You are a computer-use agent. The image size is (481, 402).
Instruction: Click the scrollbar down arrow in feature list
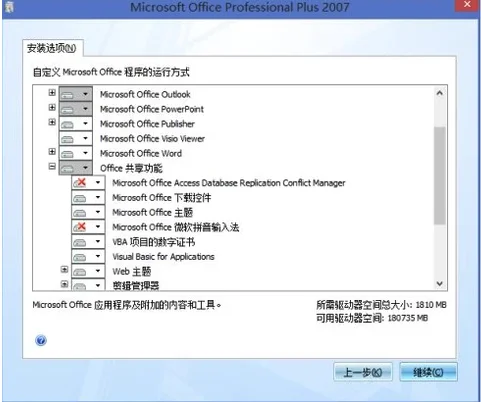pyautogui.click(x=440, y=284)
